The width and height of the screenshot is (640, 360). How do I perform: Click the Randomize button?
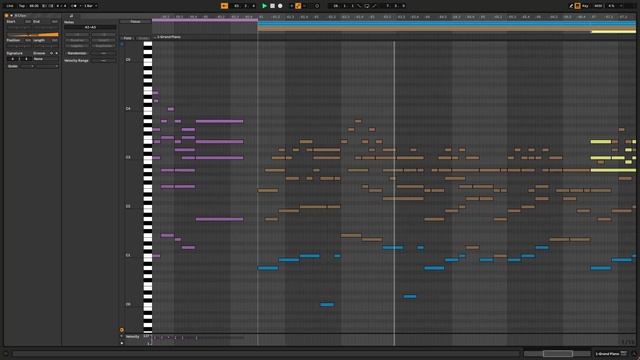point(77,53)
